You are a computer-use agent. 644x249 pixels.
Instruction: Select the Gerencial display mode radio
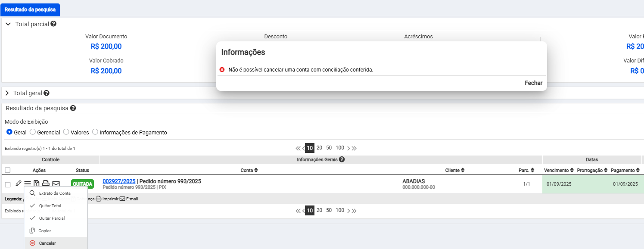[33, 132]
